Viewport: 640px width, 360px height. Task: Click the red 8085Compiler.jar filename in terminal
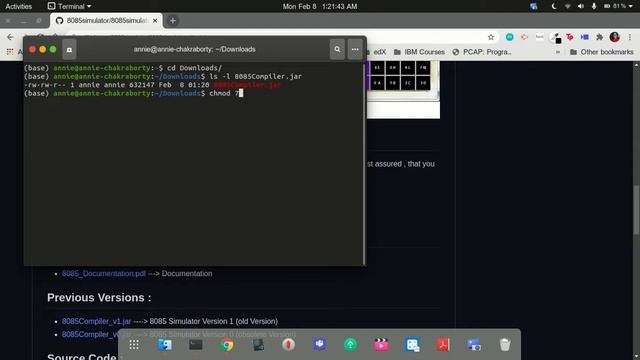point(247,85)
